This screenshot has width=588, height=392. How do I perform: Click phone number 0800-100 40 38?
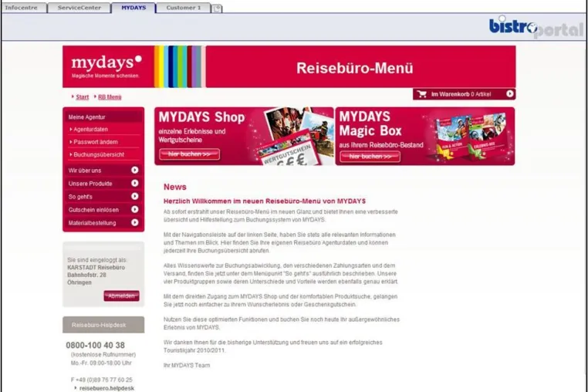95,345
